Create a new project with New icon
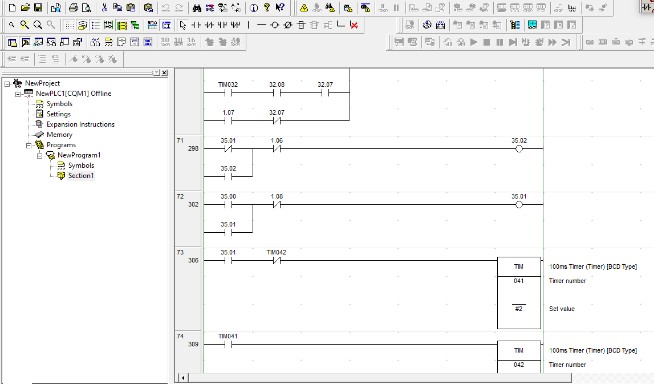Image resolution: width=654 pixels, height=384 pixels. click(12, 8)
